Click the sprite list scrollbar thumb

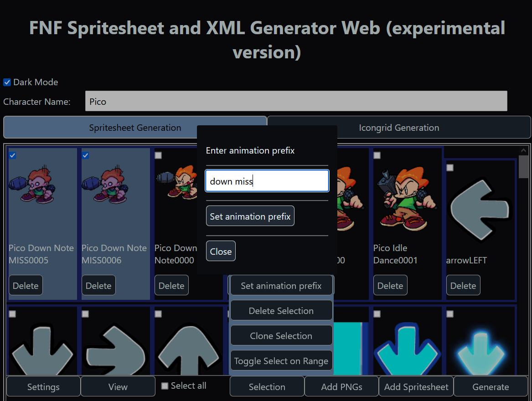pyautogui.click(x=523, y=167)
